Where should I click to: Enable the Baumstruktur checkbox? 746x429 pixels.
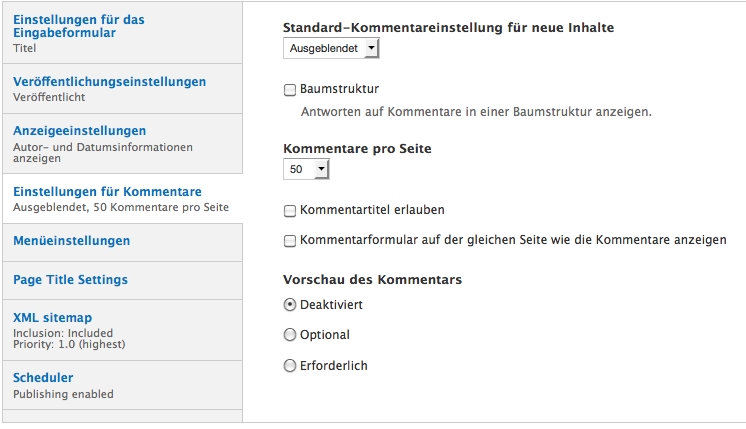tap(290, 90)
